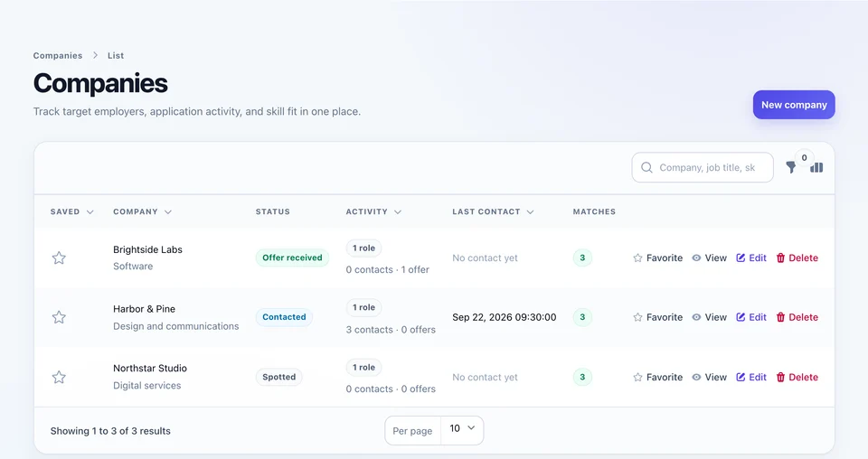Edit Brightside Labs entry
The image size is (868, 459).
[x=751, y=258]
